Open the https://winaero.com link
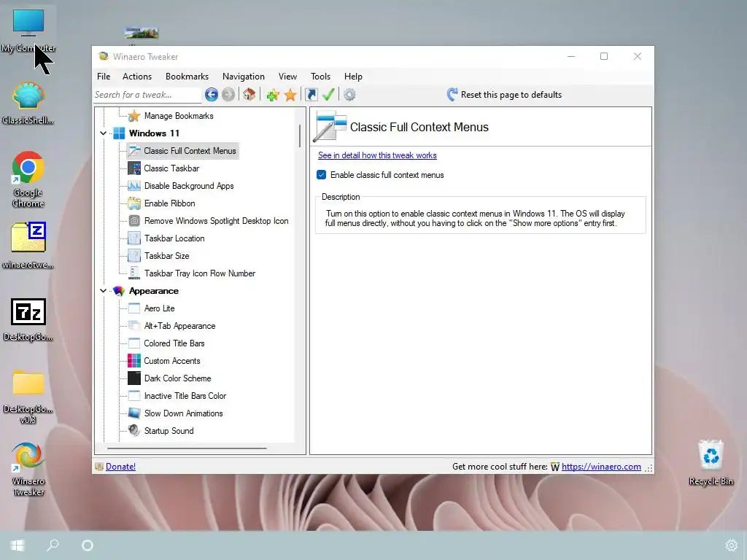This screenshot has height=560, width=747. click(601, 467)
